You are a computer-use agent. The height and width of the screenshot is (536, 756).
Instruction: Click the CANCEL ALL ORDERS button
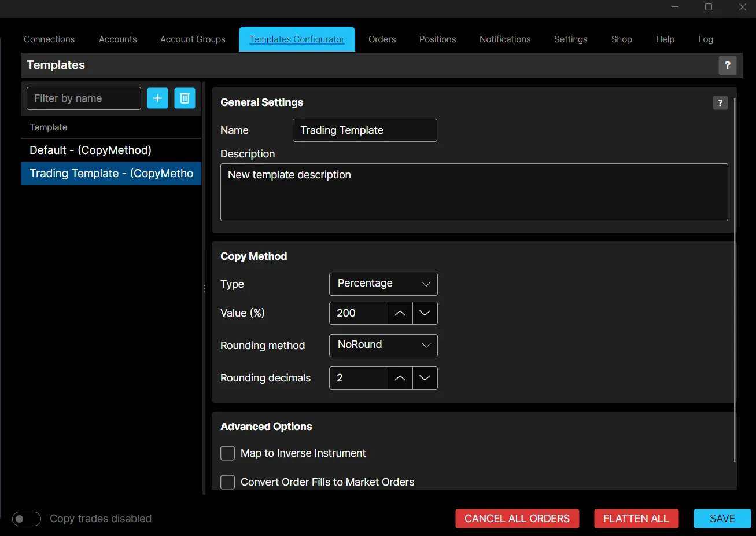click(x=517, y=519)
